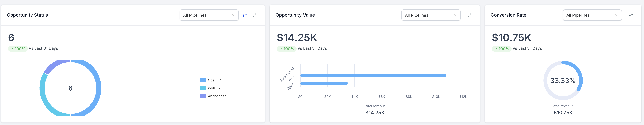Expand the Opportunity Status All Pipelines dropdown
Viewport: 644px width, 125px height.
[x=209, y=15]
